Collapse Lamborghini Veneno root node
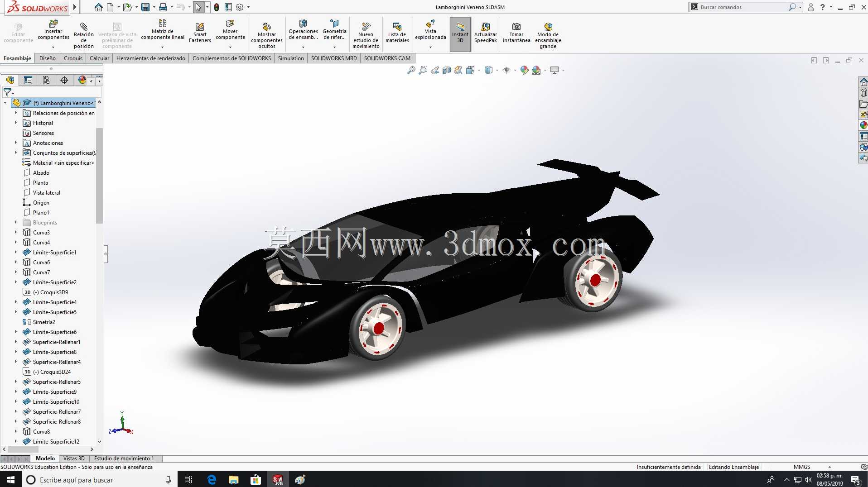Image resolution: width=868 pixels, height=487 pixels. [5, 103]
